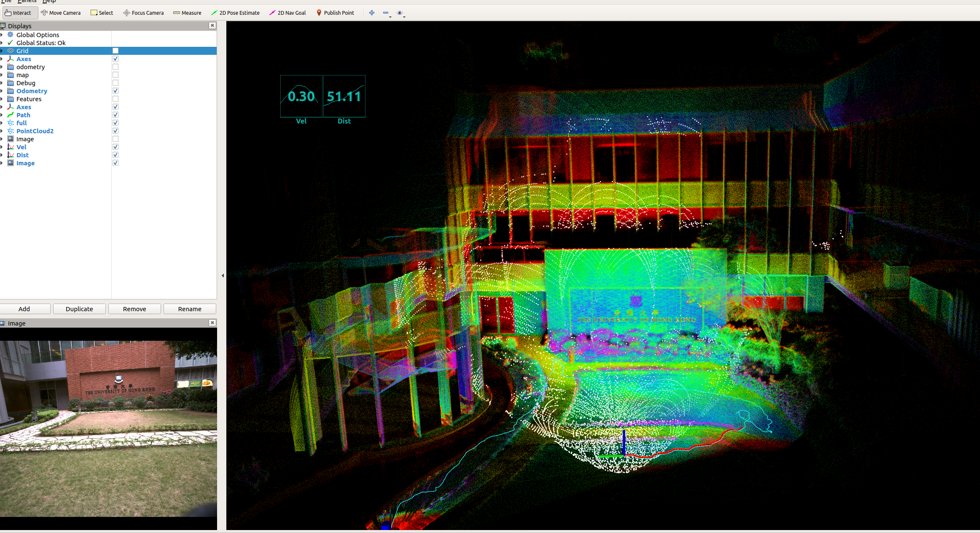Choose the 2D Pose Estimate tool

235,13
